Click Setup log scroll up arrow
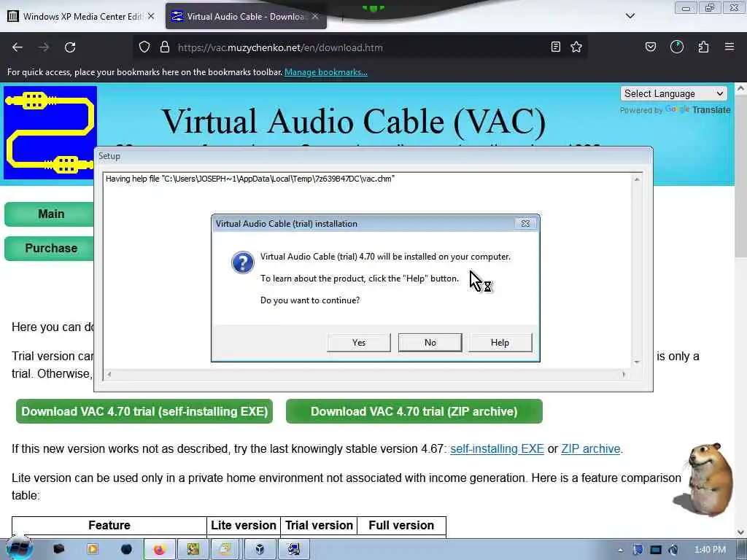747x560 pixels. (x=637, y=179)
